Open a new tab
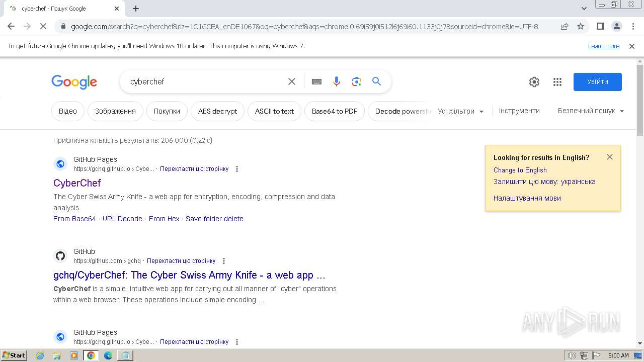 pyautogui.click(x=136, y=9)
